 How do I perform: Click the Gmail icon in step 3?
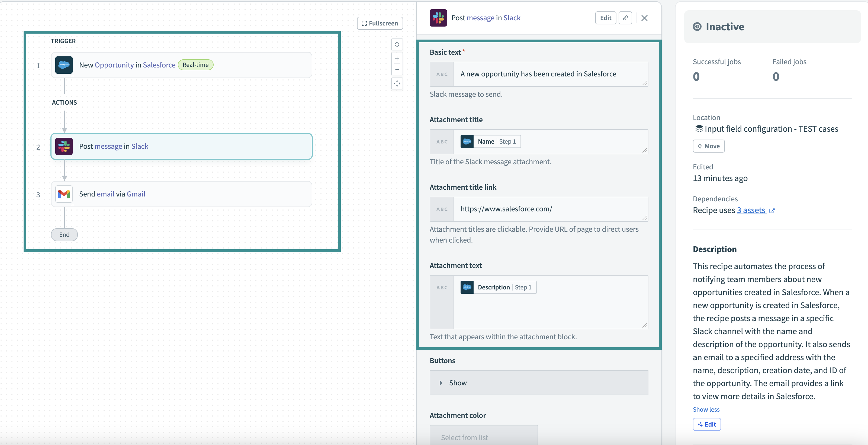(x=64, y=194)
